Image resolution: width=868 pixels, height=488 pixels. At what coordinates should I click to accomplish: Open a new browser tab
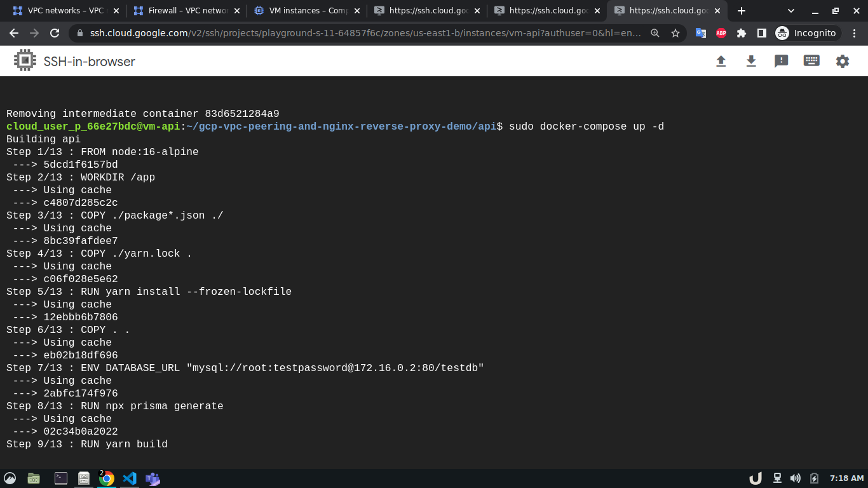[x=741, y=11]
